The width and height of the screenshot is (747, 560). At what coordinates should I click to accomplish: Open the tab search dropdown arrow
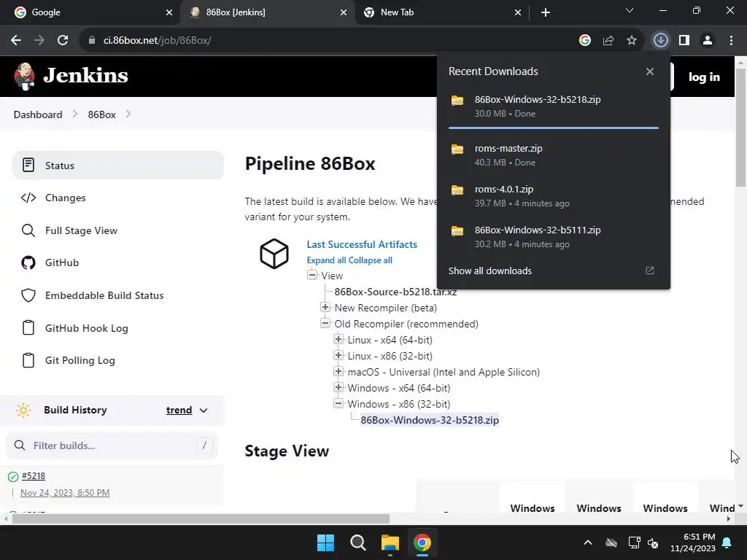[x=630, y=10]
